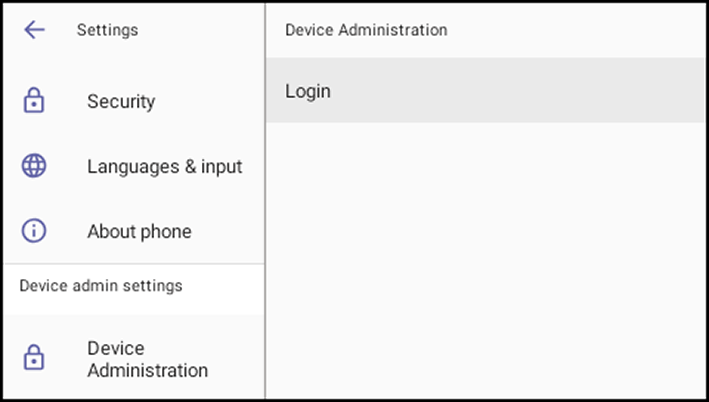Select Device Administration text in the sidebar
709x402 pixels.
point(147,359)
